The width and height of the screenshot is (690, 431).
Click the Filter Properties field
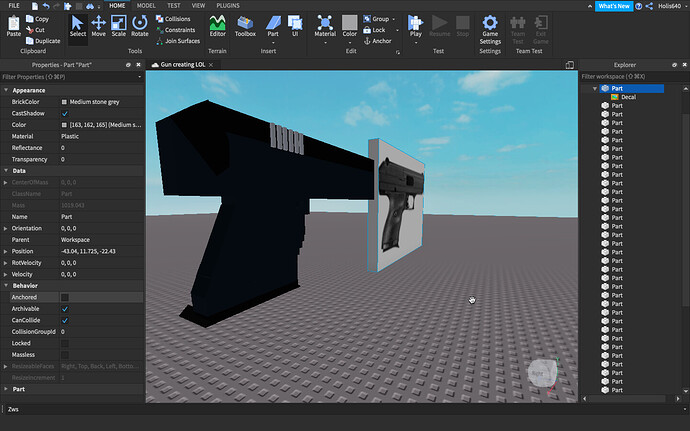[x=72, y=77]
